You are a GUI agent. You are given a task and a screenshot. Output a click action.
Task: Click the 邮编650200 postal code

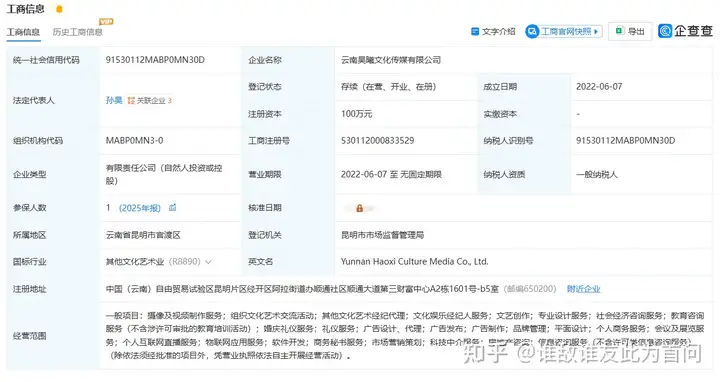[530, 289]
